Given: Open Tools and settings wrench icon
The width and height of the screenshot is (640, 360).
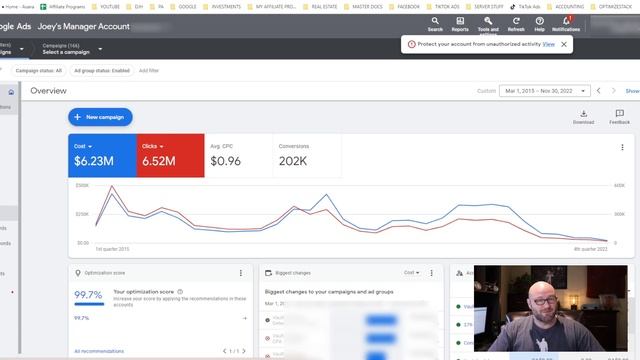Looking at the screenshot, I should pyautogui.click(x=488, y=24).
